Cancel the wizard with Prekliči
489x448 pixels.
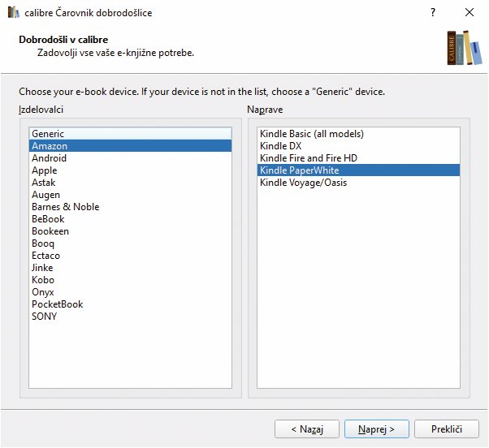click(x=447, y=429)
